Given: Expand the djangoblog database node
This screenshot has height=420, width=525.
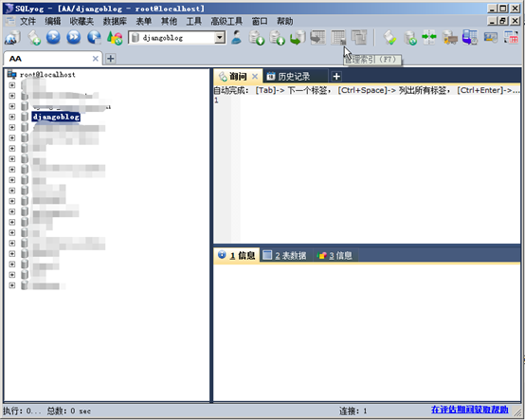Looking at the screenshot, I should tap(12, 117).
